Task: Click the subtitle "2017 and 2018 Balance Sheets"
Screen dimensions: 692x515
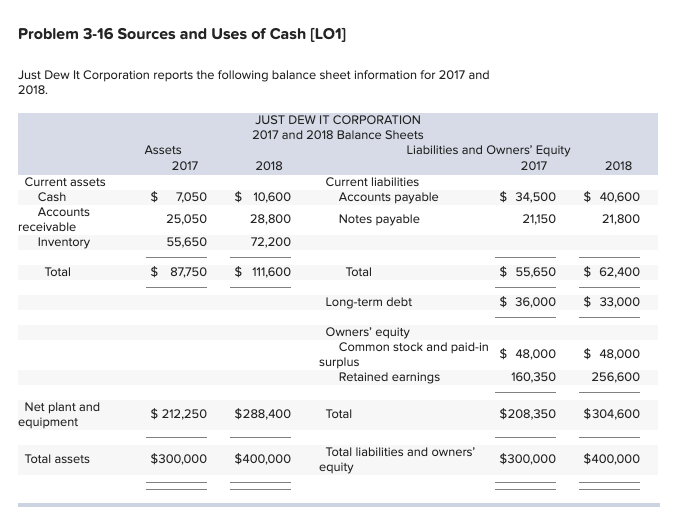Action: pos(338,135)
